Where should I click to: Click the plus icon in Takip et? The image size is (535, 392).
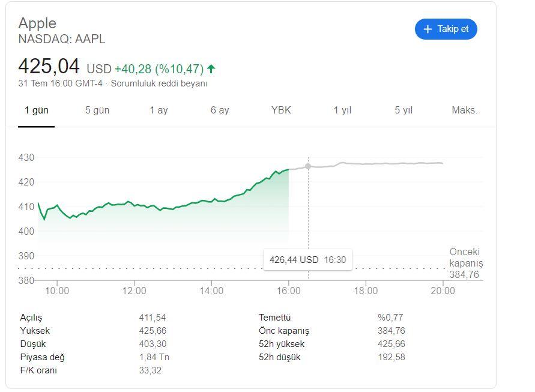[428, 29]
